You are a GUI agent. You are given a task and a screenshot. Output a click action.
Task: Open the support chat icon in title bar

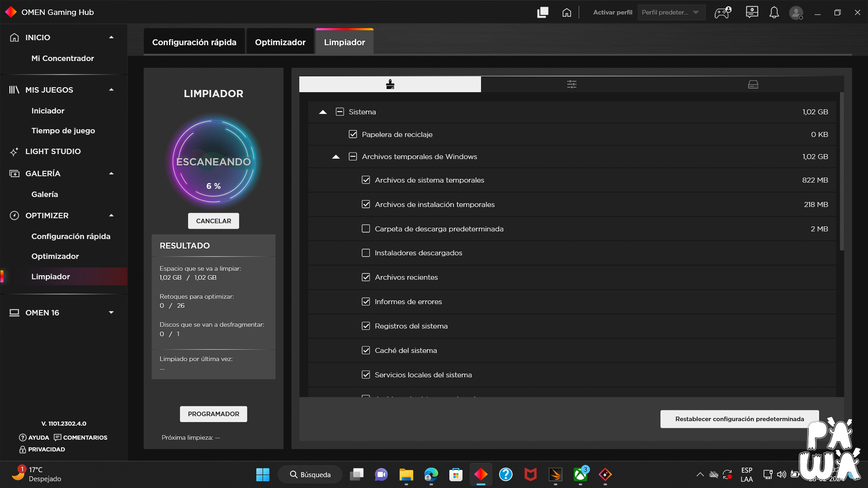tap(752, 12)
